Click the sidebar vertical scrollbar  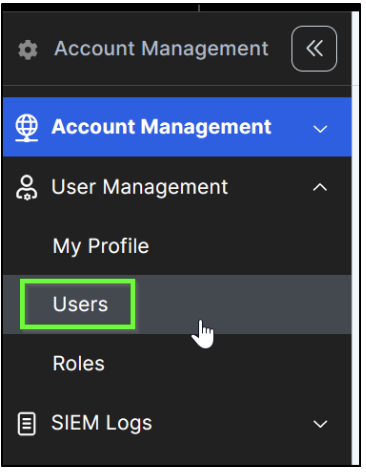355,238
